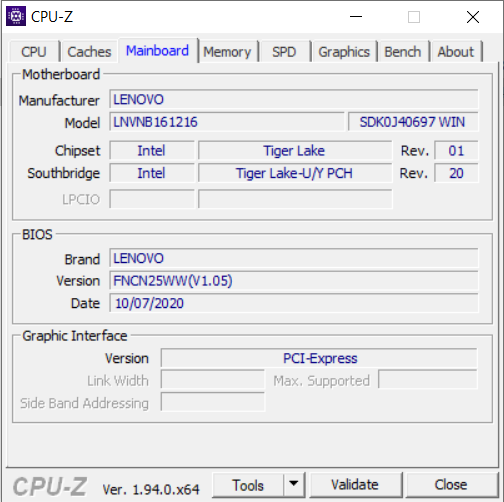View the About tab
Viewport: 504px width, 502px height.
456,52
